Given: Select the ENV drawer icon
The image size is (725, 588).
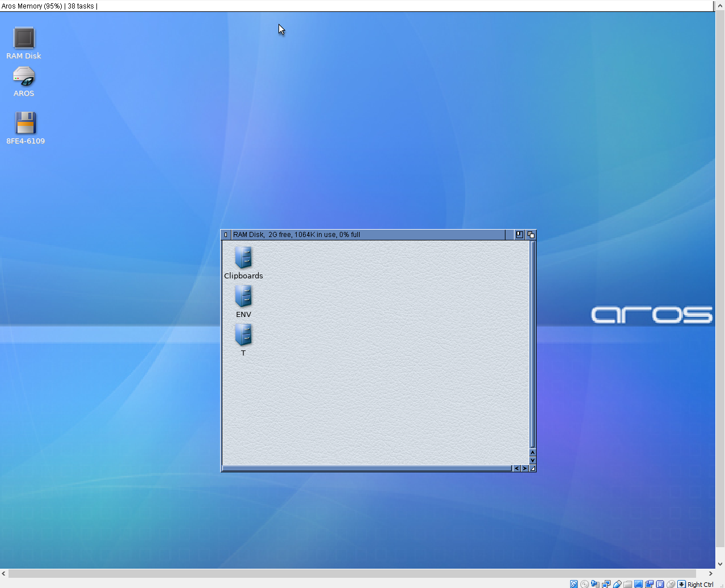Looking at the screenshot, I should coord(243,301).
